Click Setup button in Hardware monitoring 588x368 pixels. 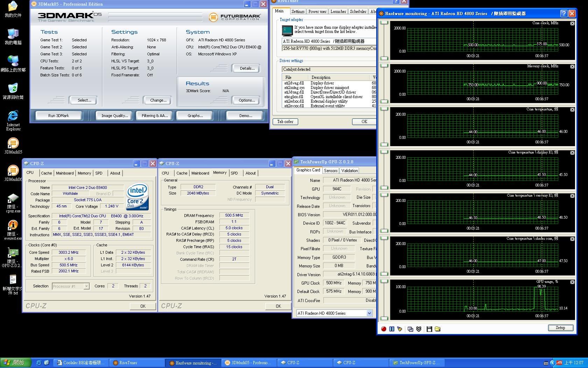tap(560, 328)
